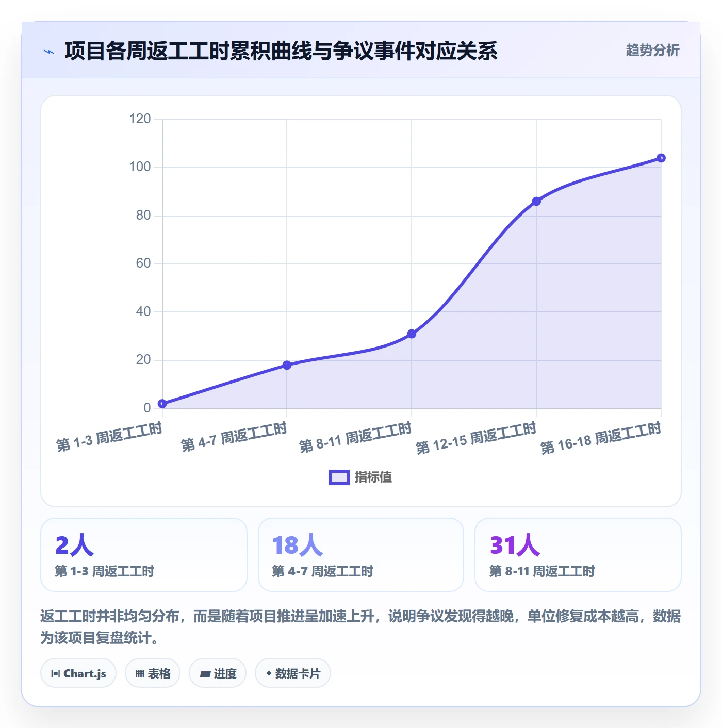Viewport: 722px width, 728px height.
Task: Click the diamond icon in 数据卡片 chip
Action: (269, 673)
